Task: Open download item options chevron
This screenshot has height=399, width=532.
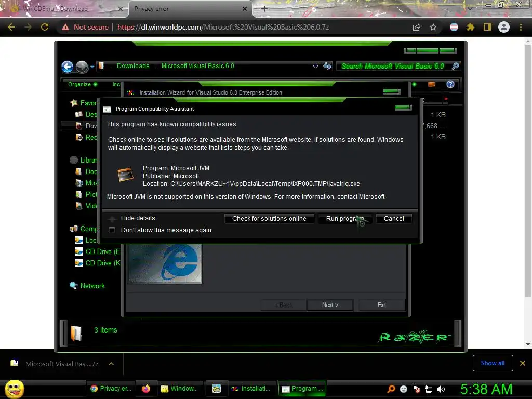Action: click(111, 364)
